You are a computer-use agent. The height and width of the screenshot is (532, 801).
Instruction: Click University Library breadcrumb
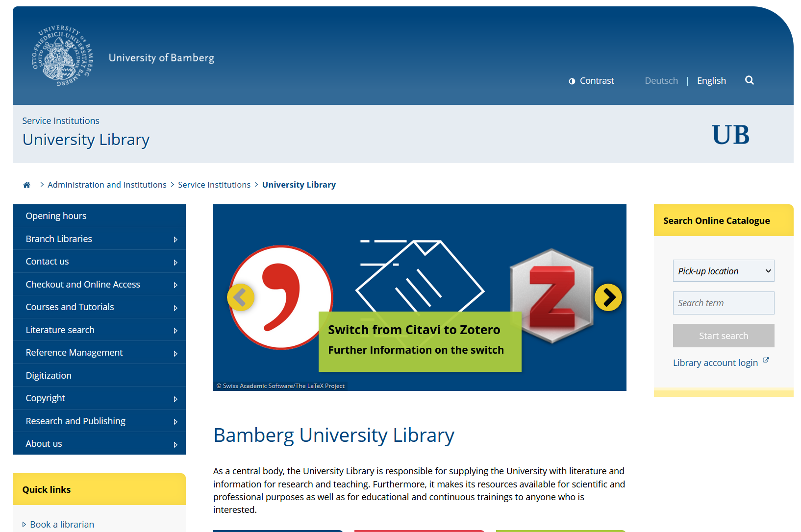[299, 185]
